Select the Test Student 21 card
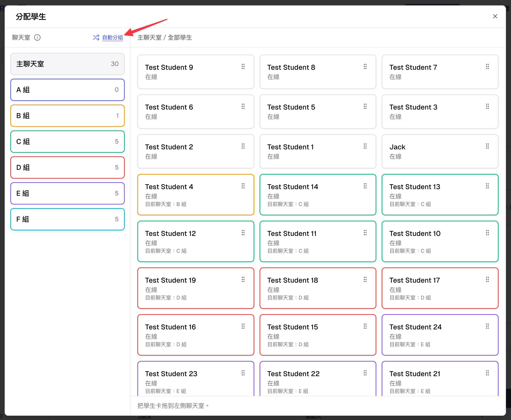The image size is (511, 420). tap(440, 379)
